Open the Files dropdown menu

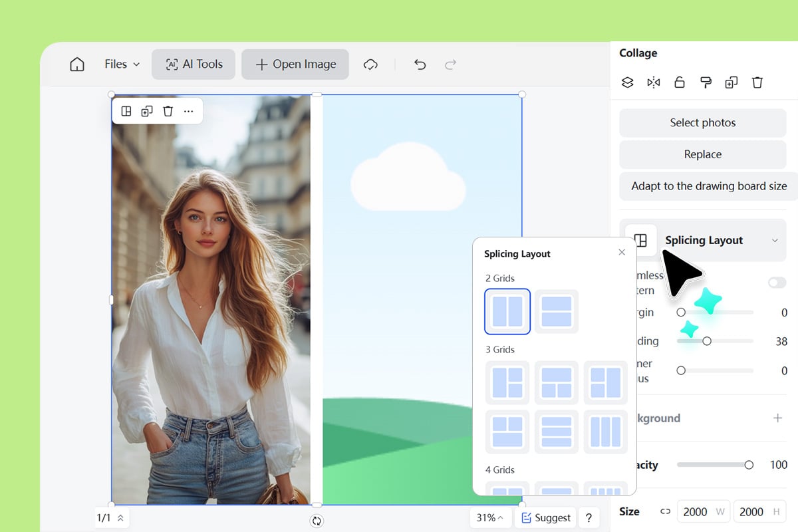point(122,65)
